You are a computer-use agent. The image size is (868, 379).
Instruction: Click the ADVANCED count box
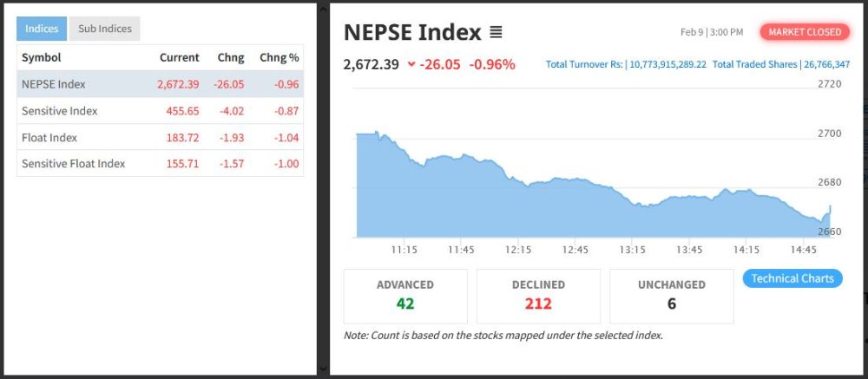[x=405, y=296]
